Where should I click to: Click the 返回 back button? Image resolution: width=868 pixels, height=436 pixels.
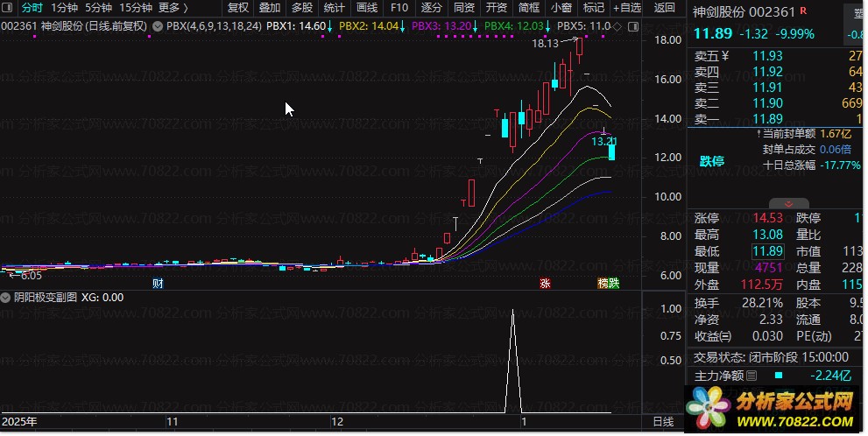[664, 8]
